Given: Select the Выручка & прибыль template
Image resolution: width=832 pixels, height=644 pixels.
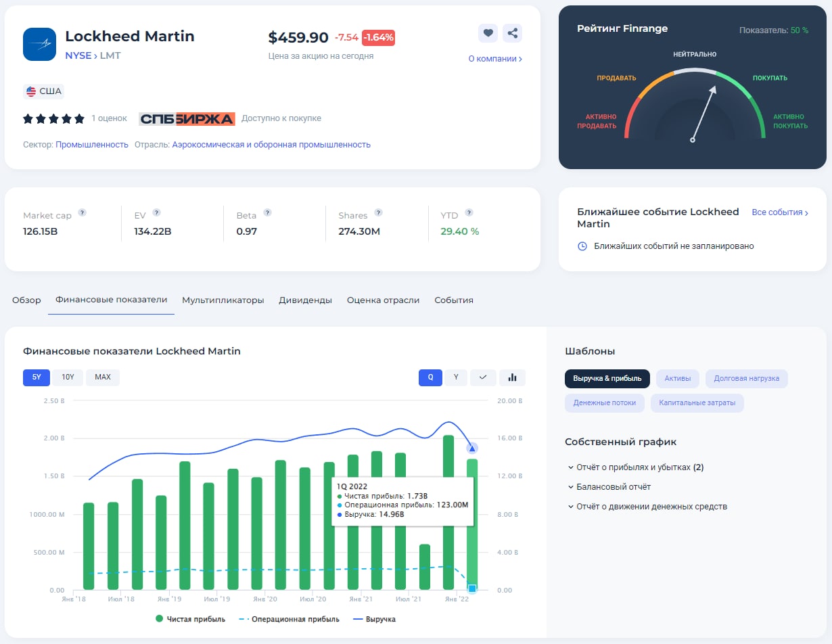Looking at the screenshot, I should 607,379.
